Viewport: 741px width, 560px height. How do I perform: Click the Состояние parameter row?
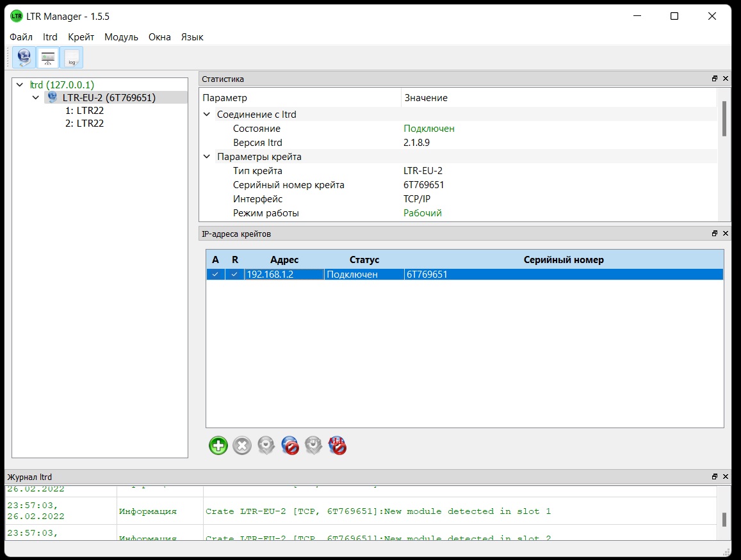[257, 129]
